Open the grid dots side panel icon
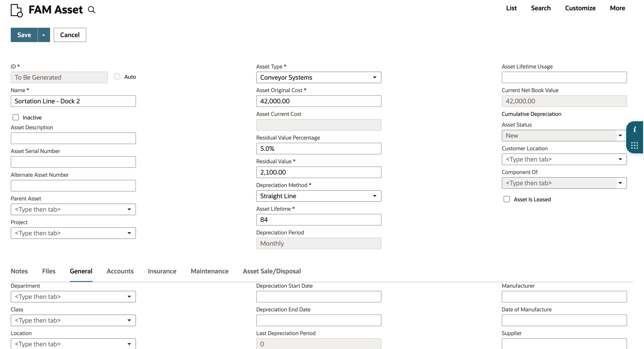 (x=635, y=145)
